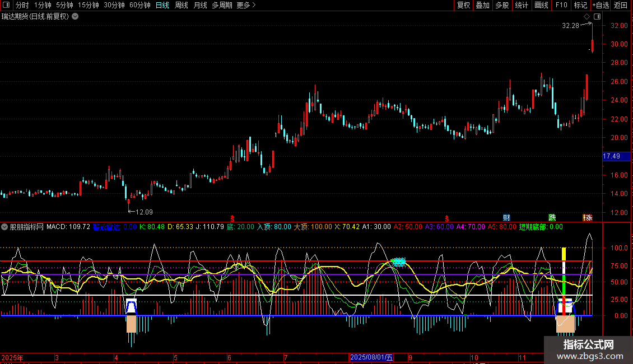Click the diamond marker icon near 32.28
Screen dimensions: 633x364
click(x=587, y=17)
